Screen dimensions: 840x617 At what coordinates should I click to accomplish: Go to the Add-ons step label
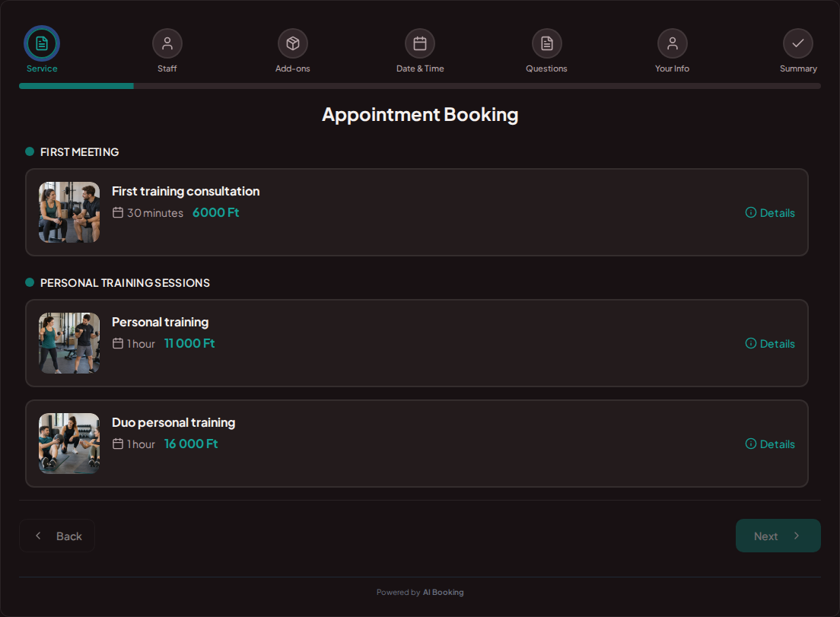point(292,68)
